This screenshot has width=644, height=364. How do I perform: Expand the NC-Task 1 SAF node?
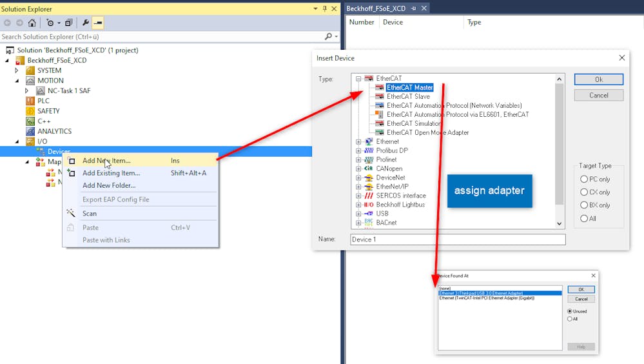(x=26, y=90)
